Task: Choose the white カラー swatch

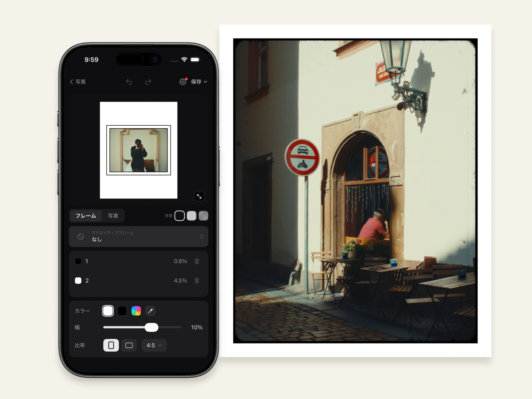Action: click(x=108, y=311)
